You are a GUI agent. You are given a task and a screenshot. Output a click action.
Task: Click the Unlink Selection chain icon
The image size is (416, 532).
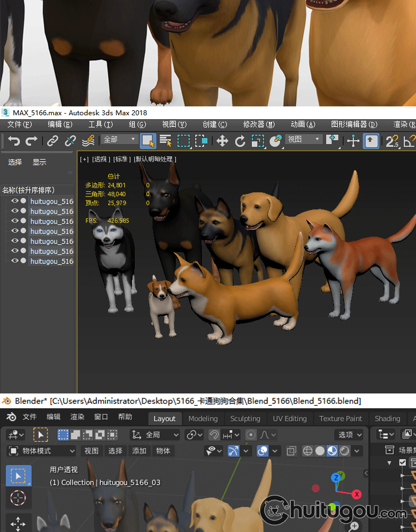70,141
